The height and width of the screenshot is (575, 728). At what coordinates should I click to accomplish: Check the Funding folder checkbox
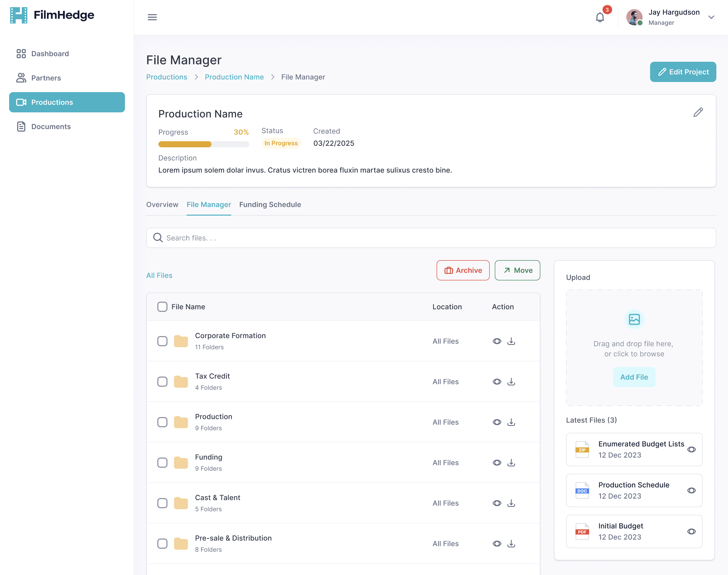(x=162, y=463)
